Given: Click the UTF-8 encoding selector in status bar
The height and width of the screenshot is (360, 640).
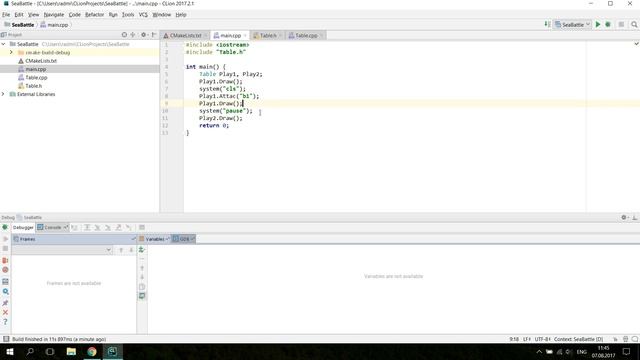Looking at the screenshot, I should [542, 339].
